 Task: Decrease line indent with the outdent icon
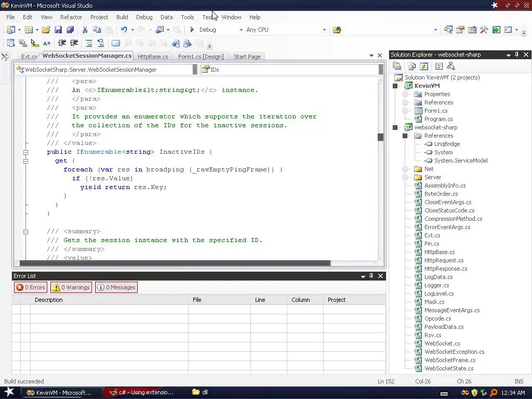62,43
